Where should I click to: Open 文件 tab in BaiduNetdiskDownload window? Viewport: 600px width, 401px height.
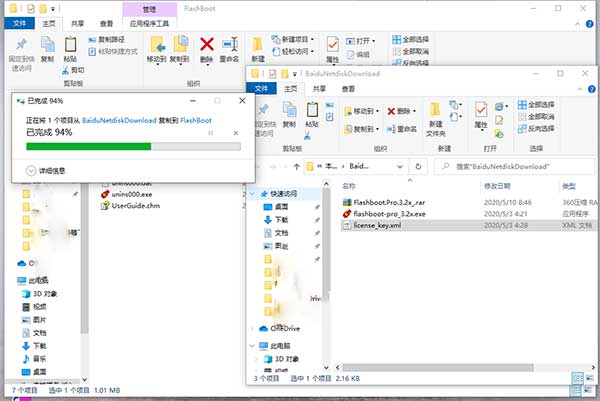(x=261, y=88)
